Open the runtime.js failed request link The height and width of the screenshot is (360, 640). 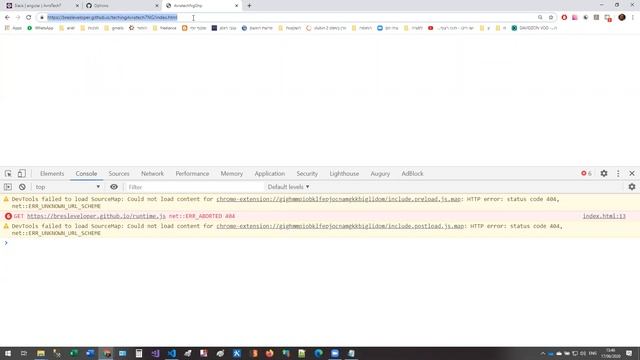click(x=96, y=216)
